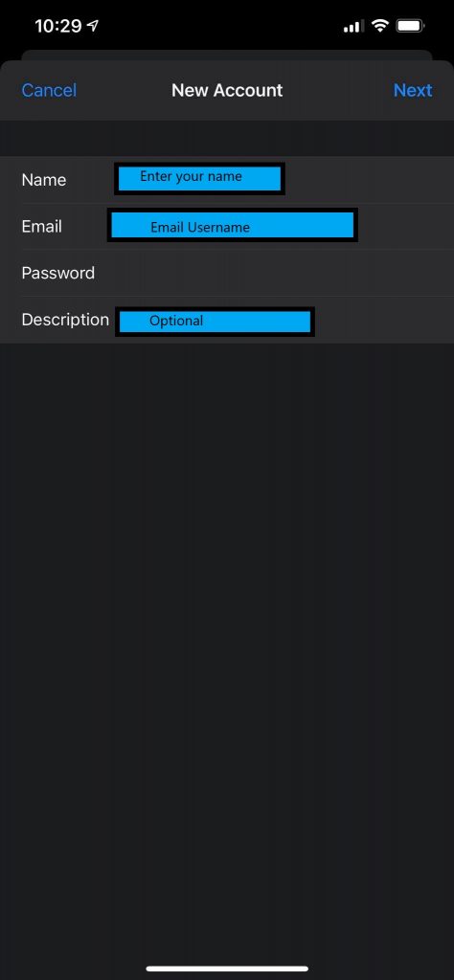Screen dimensions: 454x980
Task: Tap the empty Password field
Action: 275,273
